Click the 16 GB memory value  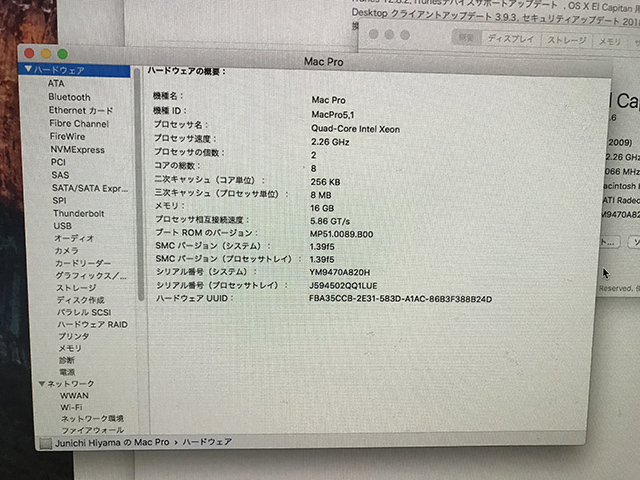(x=322, y=208)
